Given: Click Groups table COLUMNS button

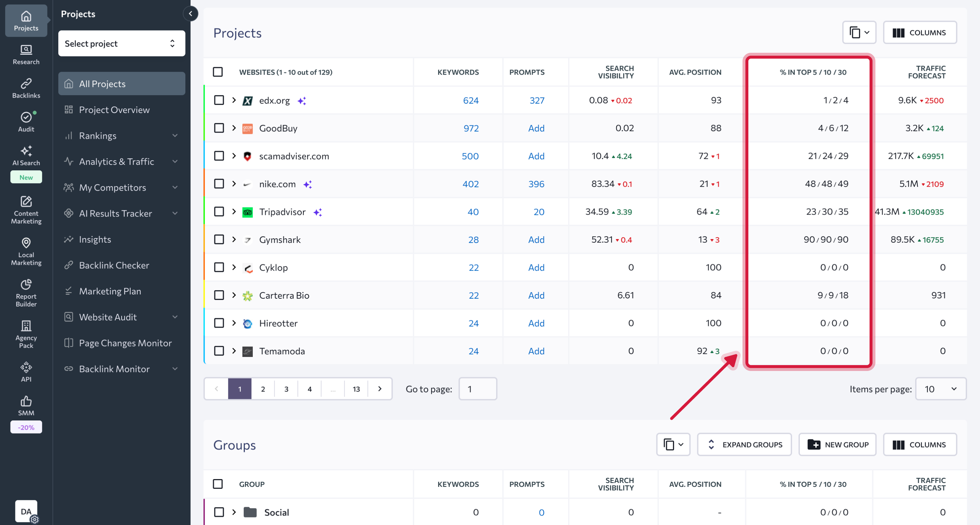Looking at the screenshot, I should pyautogui.click(x=919, y=444).
